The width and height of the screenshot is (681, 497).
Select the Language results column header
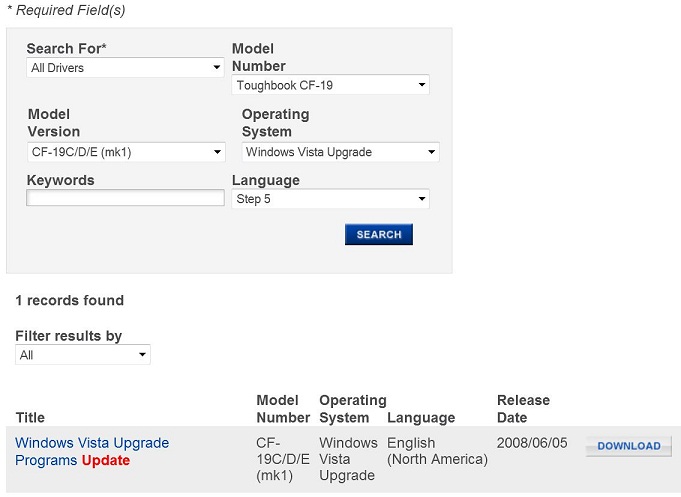click(x=421, y=418)
